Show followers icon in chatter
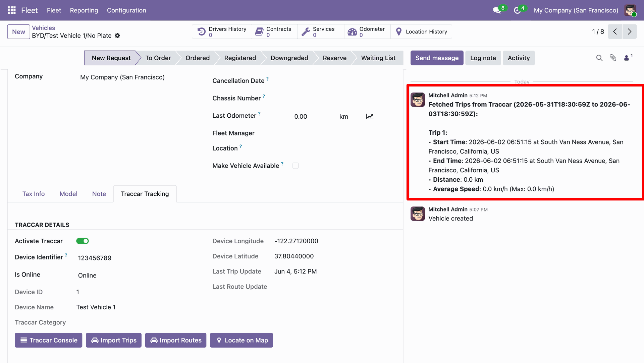644x363 pixels. [628, 57]
